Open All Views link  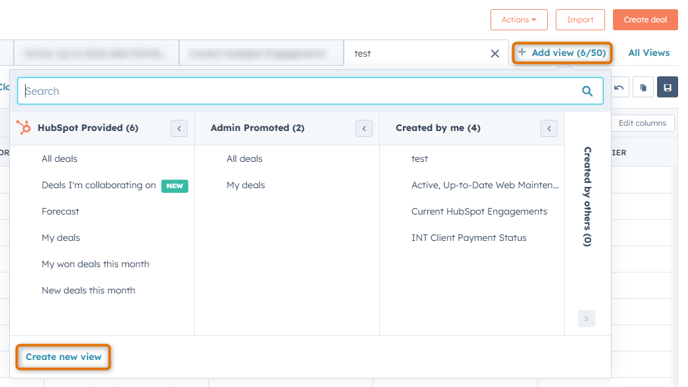point(649,53)
